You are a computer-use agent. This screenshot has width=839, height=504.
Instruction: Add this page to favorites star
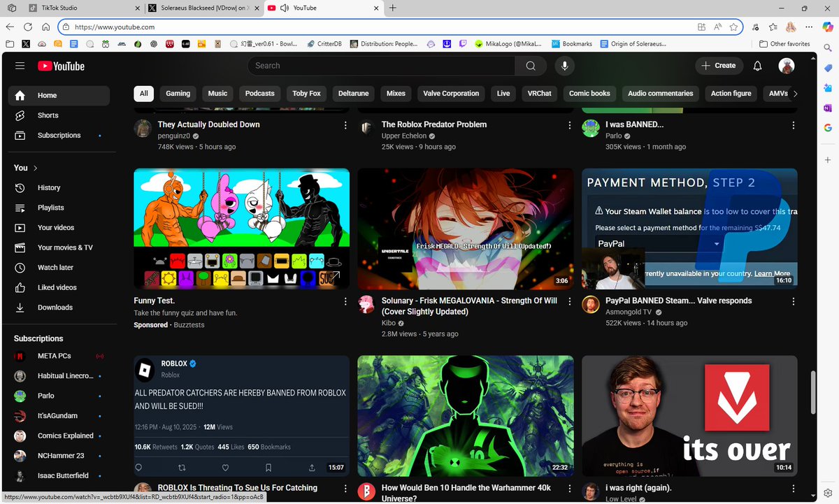tap(733, 27)
